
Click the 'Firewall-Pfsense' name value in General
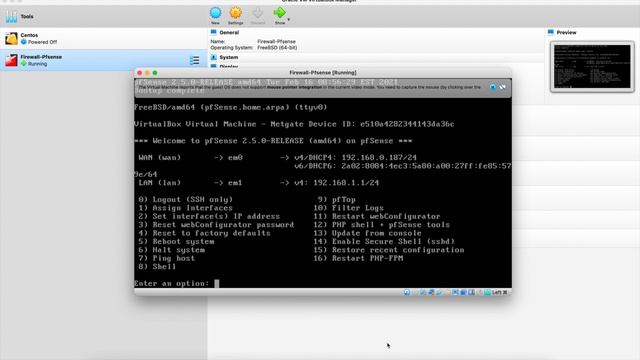276,42
